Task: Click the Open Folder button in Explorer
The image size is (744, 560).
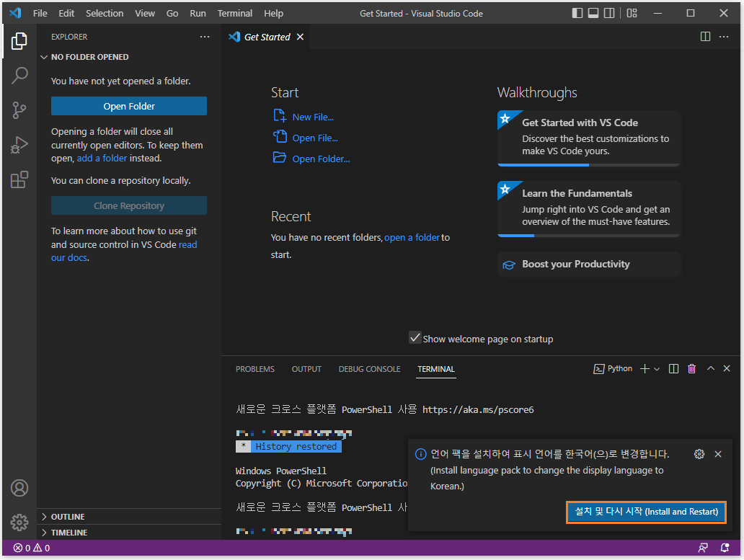Action: click(x=129, y=106)
